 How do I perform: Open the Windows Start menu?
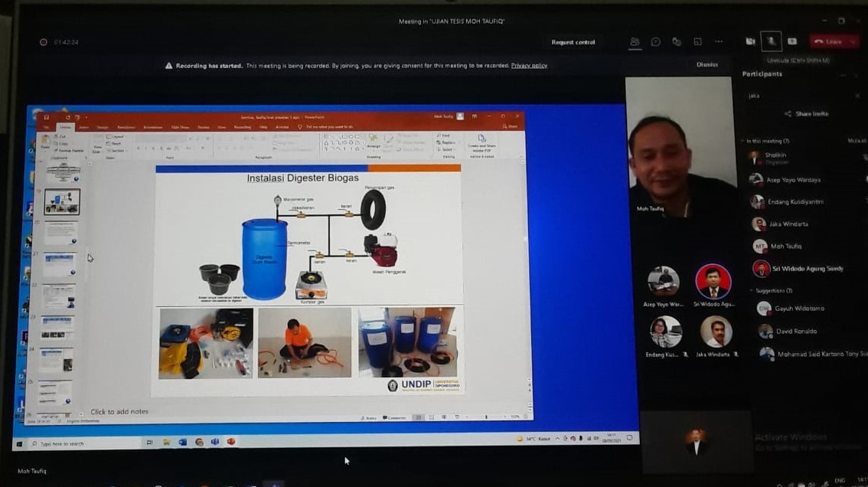pyautogui.click(x=19, y=444)
